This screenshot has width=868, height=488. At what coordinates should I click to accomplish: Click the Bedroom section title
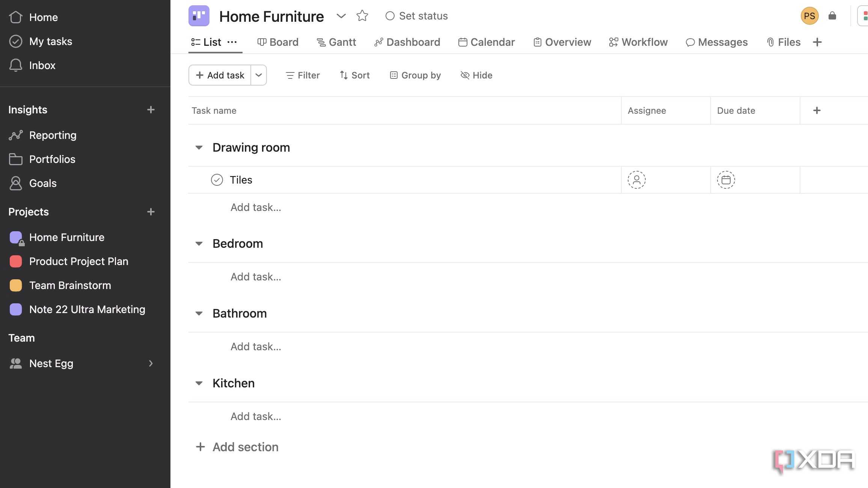[x=238, y=244]
